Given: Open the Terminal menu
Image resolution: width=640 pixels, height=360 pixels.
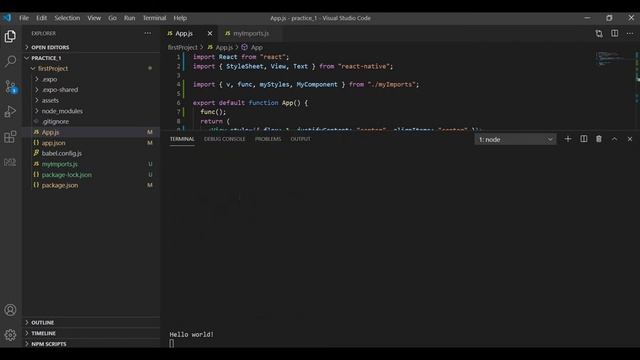Looking at the screenshot, I should [x=154, y=18].
